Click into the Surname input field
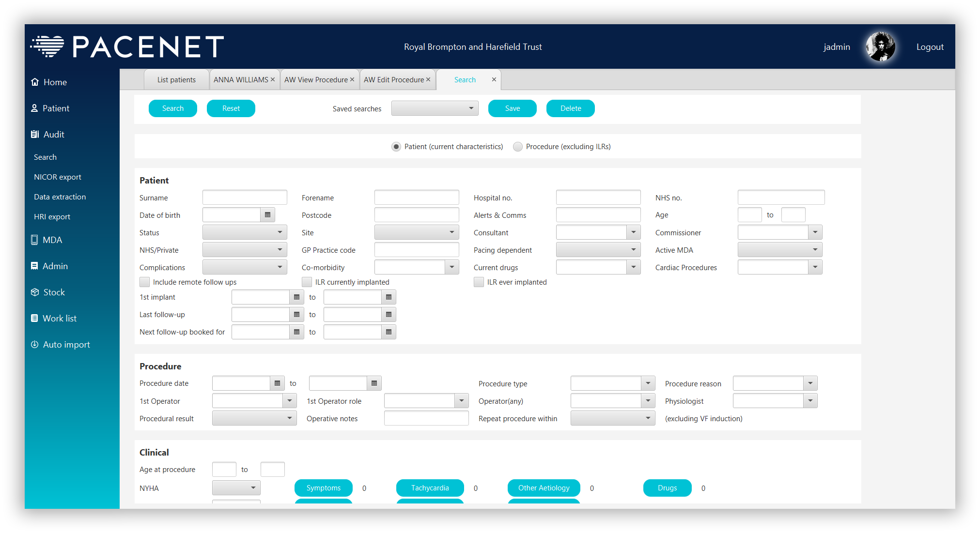This screenshot has height=533, width=980. (x=245, y=198)
